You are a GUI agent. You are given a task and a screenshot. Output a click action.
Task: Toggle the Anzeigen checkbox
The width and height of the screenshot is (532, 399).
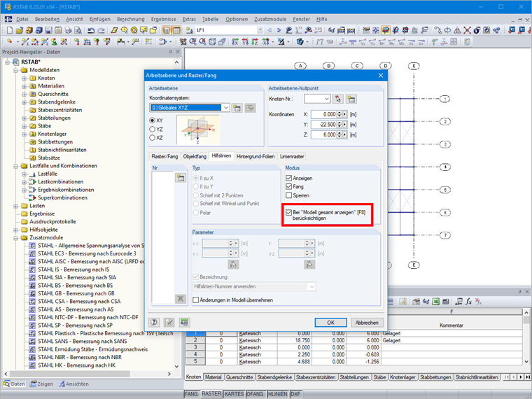[x=288, y=178]
